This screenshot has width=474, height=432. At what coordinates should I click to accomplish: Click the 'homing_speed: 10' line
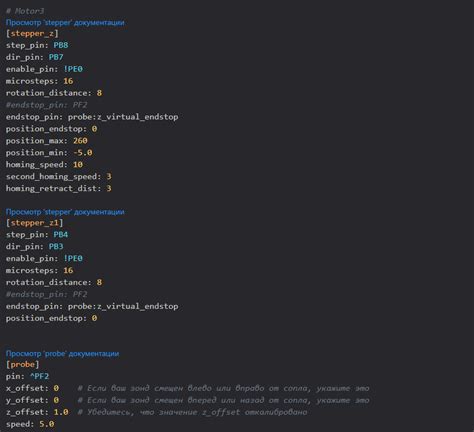44,165
